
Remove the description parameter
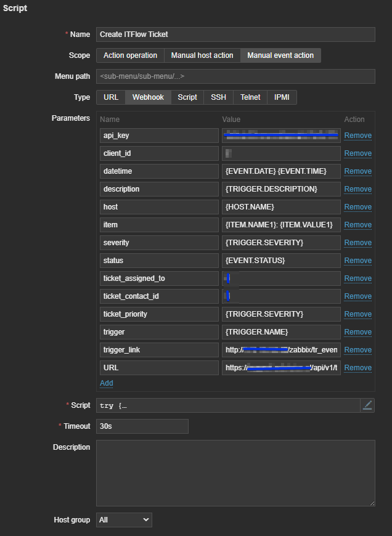click(x=358, y=189)
